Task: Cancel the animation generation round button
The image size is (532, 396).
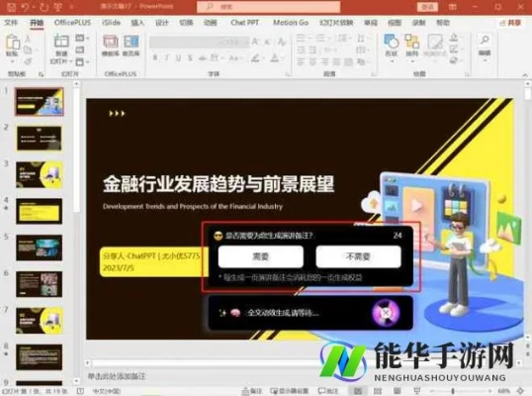Action: tap(386, 313)
